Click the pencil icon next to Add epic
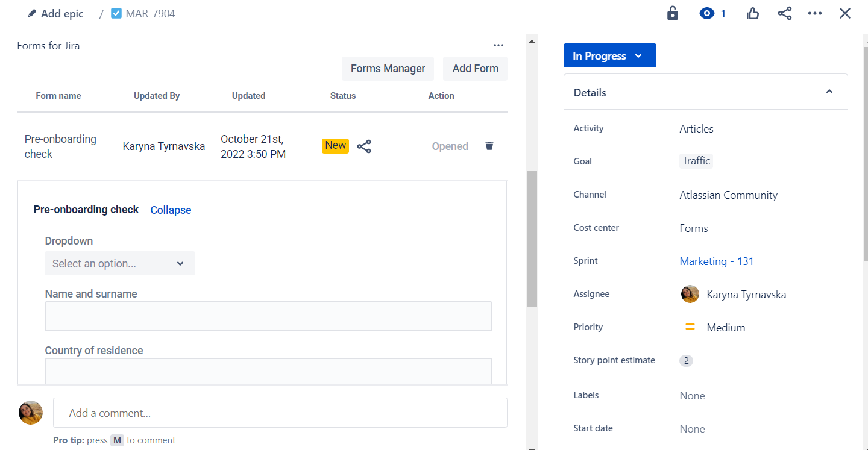 coord(32,13)
